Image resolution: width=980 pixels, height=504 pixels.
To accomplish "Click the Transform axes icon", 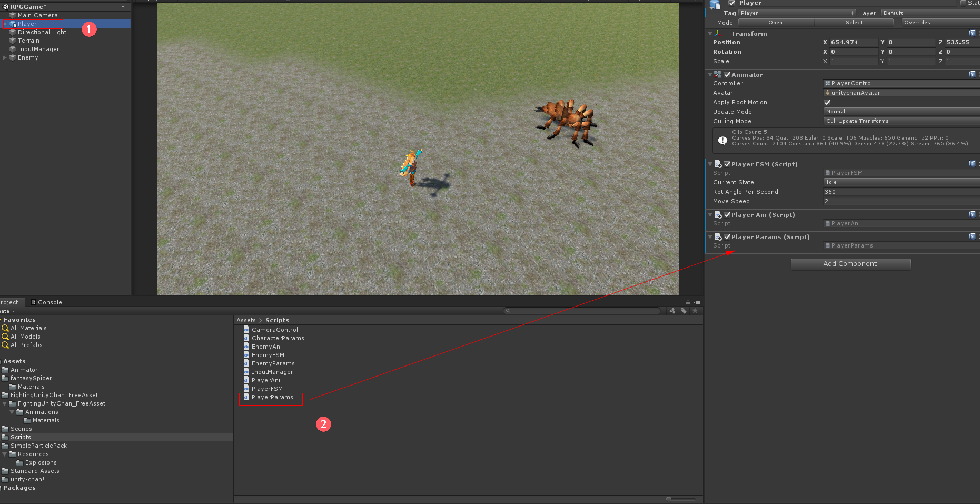I will coord(718,33).
